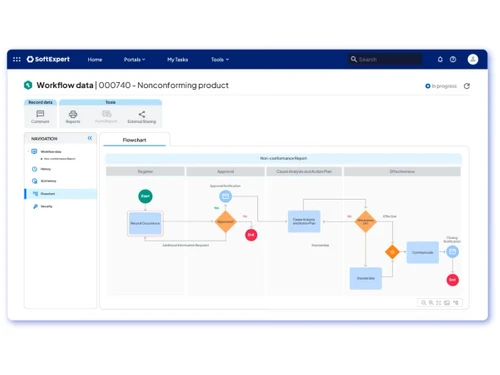The image size is (500, 375).
Task: Click the green Start event node
Action: (x=145, y=196)
